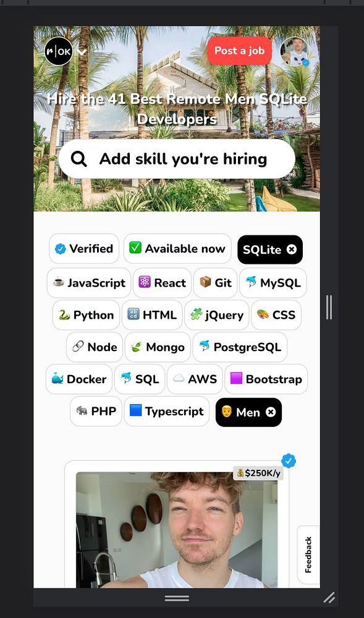364x618 pixels.
Task: Pick the React atom tag
Action: tap(162, 283)
